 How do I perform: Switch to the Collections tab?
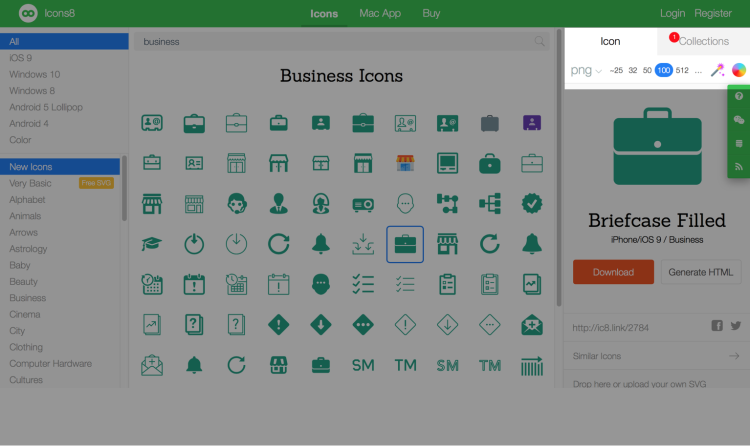[x=704, y=42]
